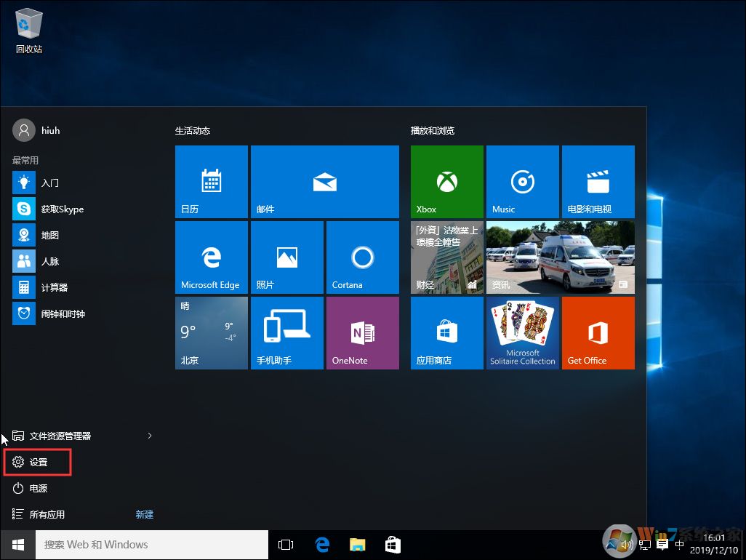The image size is (746, 560).
Task: Launch Get Office tile
Action: [598, 332]
